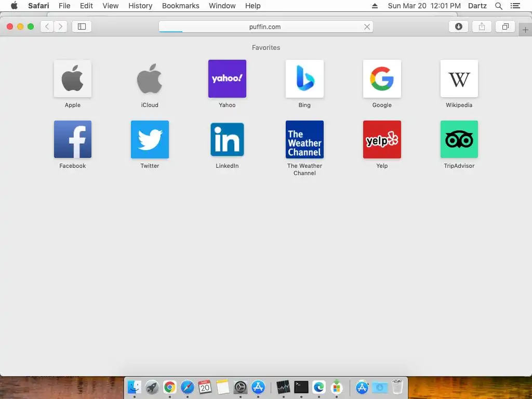Click the Favorites heading
Image resolution: width=532 pixels, height=399 pixels.
click(x=266, y=47)
